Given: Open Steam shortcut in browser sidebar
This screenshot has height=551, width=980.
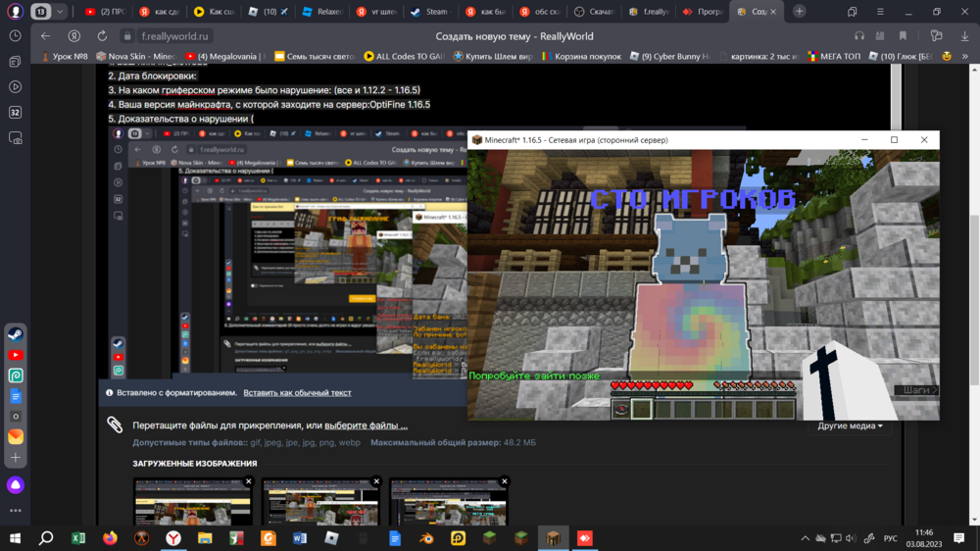Looking at the screenshot, I should coord(16,334).
